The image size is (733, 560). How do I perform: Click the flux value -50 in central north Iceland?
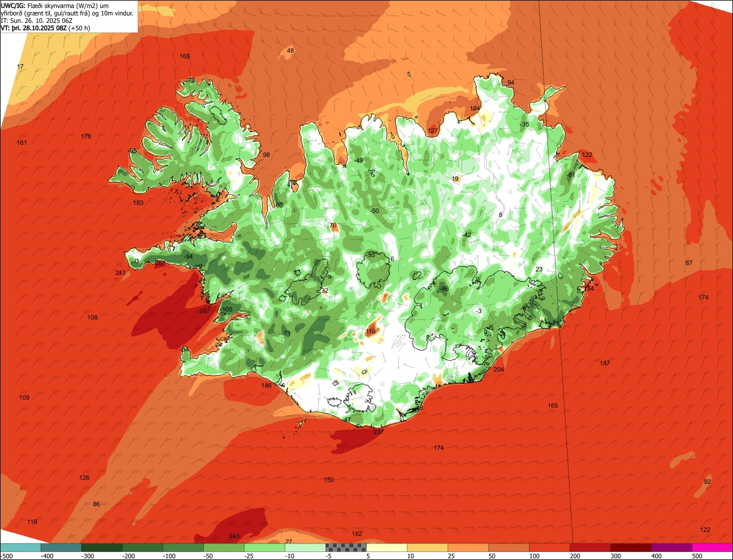(374, 211)
